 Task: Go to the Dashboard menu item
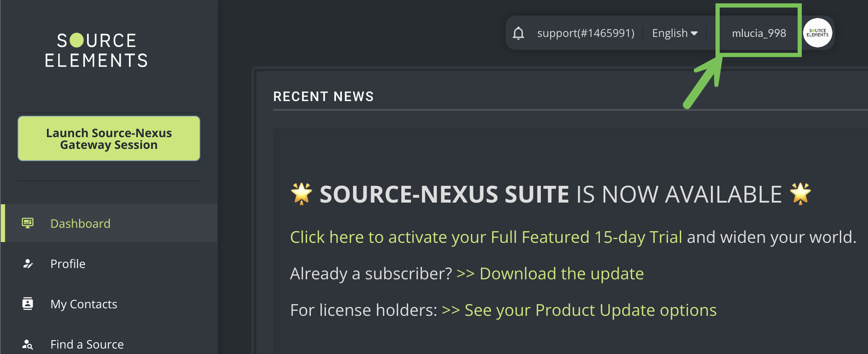tap(80, 224)
